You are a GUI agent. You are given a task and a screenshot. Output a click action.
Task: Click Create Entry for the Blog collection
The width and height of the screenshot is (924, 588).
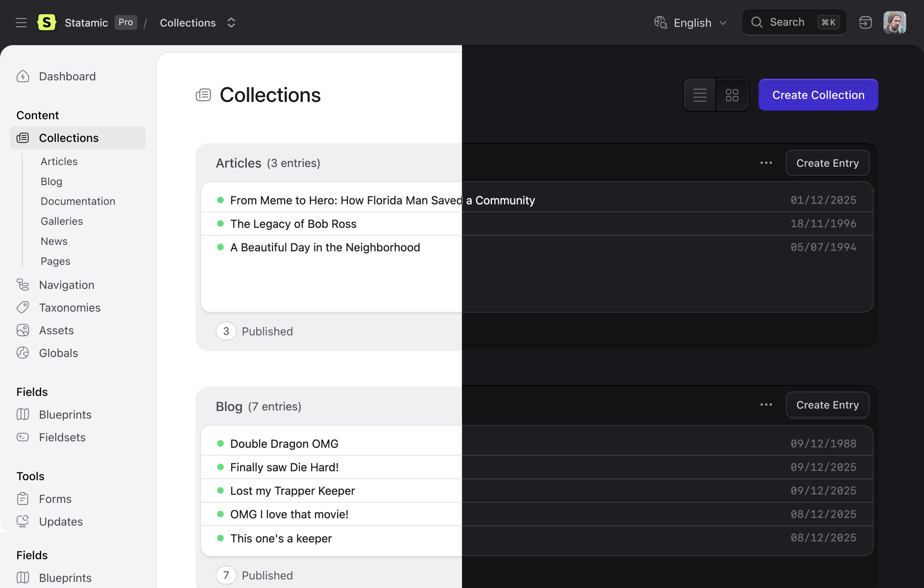tap(827, 405)
